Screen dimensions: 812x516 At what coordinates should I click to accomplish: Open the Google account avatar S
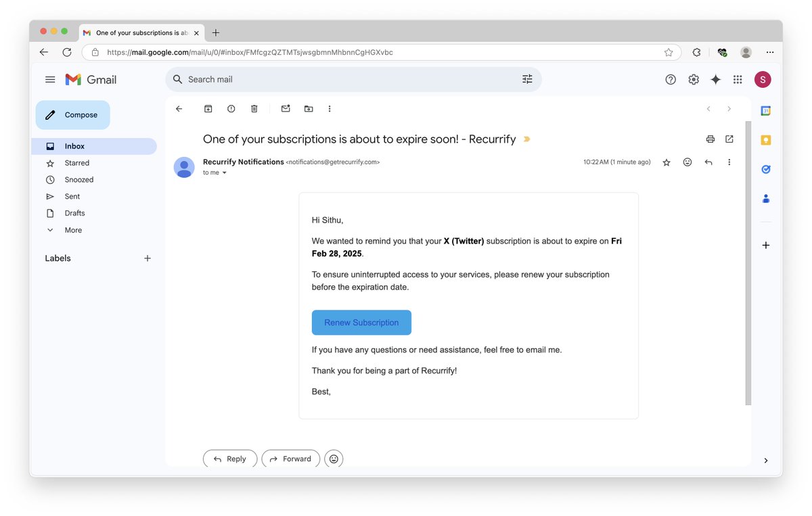point(763,80)
